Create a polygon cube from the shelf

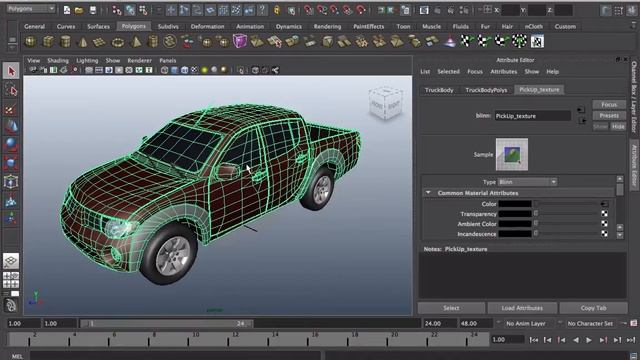tap(49, 41)
